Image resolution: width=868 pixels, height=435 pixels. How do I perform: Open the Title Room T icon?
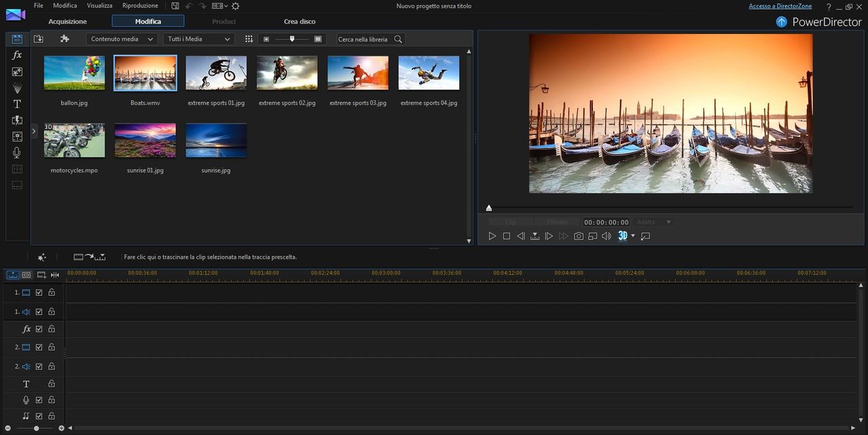[17, 104]
